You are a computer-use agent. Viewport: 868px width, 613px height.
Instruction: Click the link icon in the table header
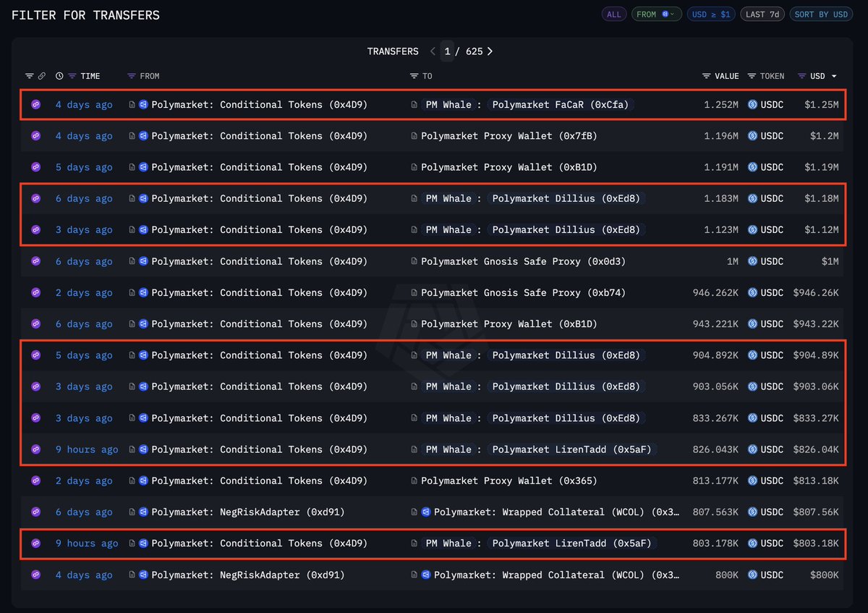coord(42,76)
